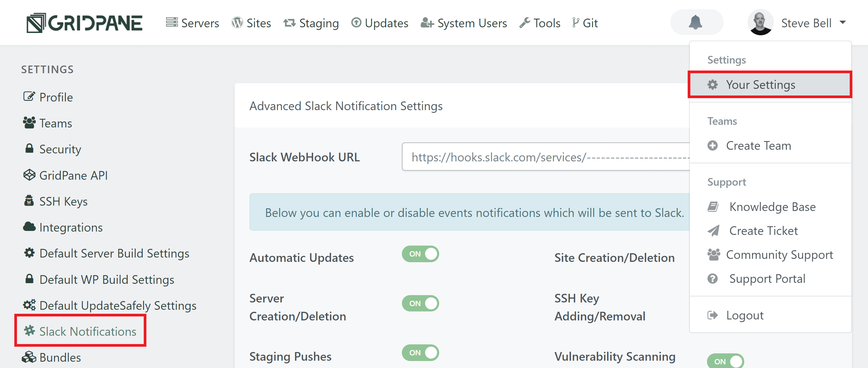
Task: Click Steve Bell's profile avatar
Action: point(760,23)
